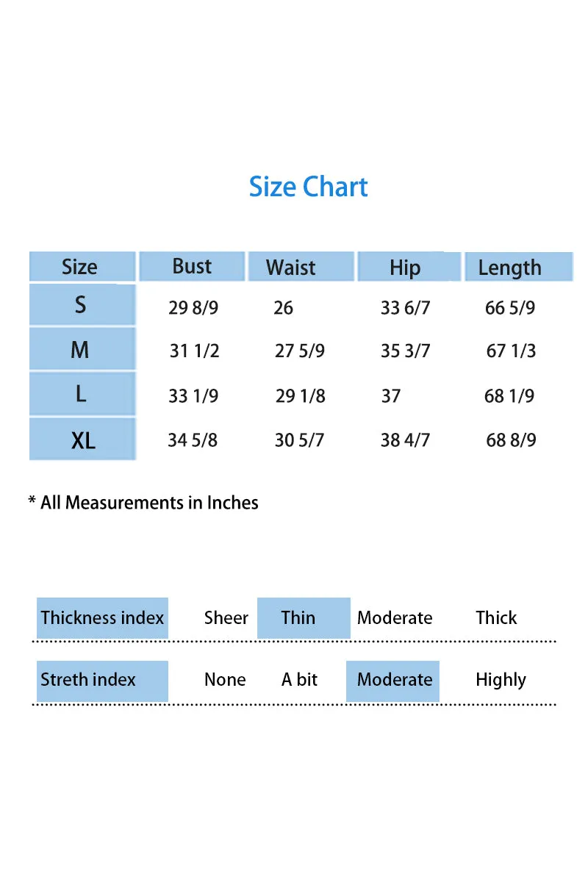The height and width of the screenshot is (882, 588).
Task: Select the Bust column header
Action: click(x=192, y=266)
